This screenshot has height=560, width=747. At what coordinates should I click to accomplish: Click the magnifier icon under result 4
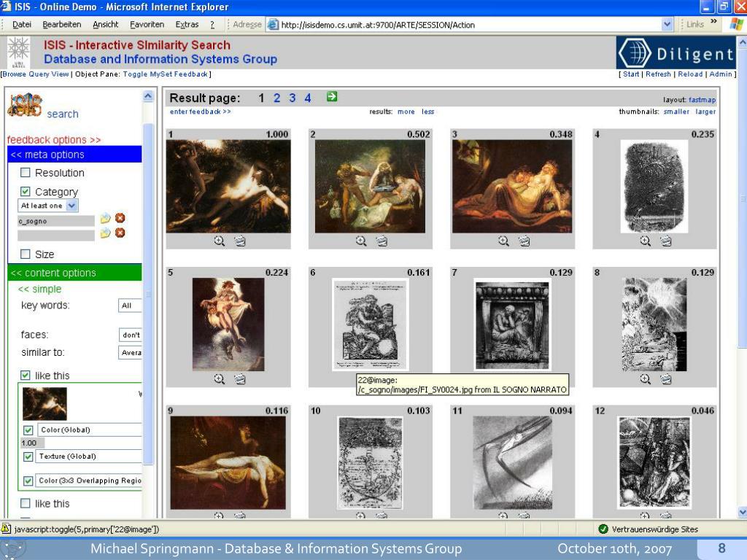645,241
